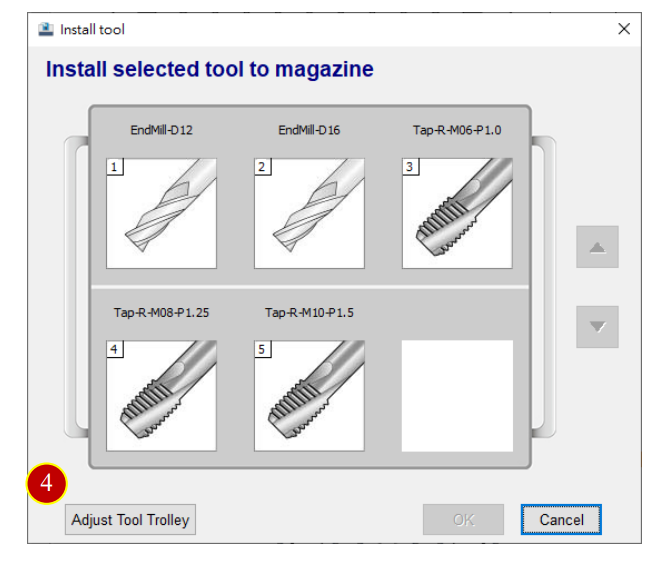Pick the Tap-R-M06-P1.0 tool in slot 3
Viewport: 651px width, 564px height.
457,213
